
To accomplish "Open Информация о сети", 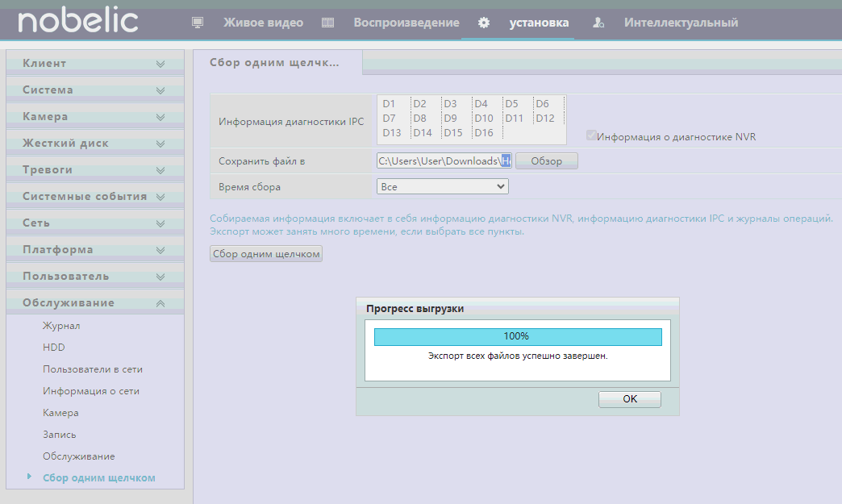I will click(x=91, y=391).
